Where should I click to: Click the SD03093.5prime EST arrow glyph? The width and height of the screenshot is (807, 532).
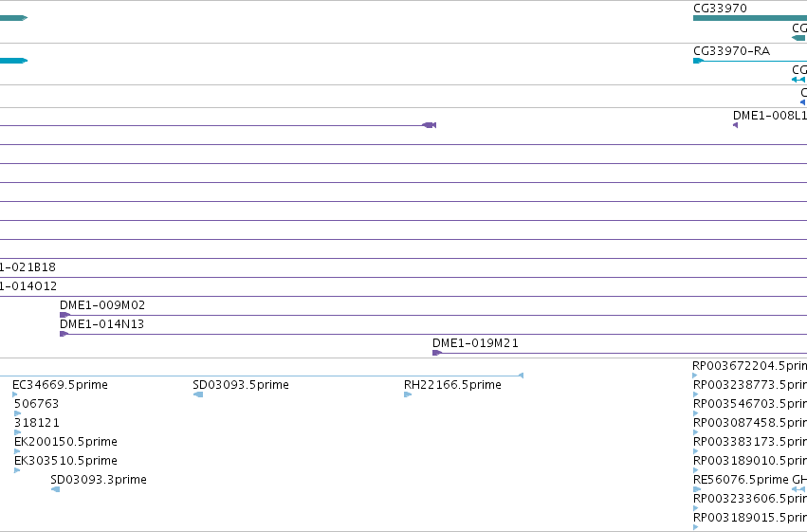point(198,394)
